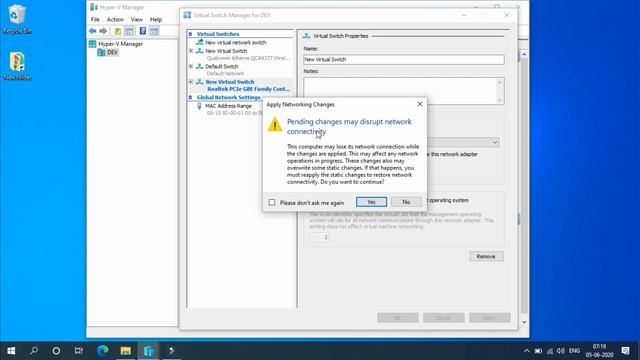Open Help menu in Hyper-V Manager

(x=156, y=19)
